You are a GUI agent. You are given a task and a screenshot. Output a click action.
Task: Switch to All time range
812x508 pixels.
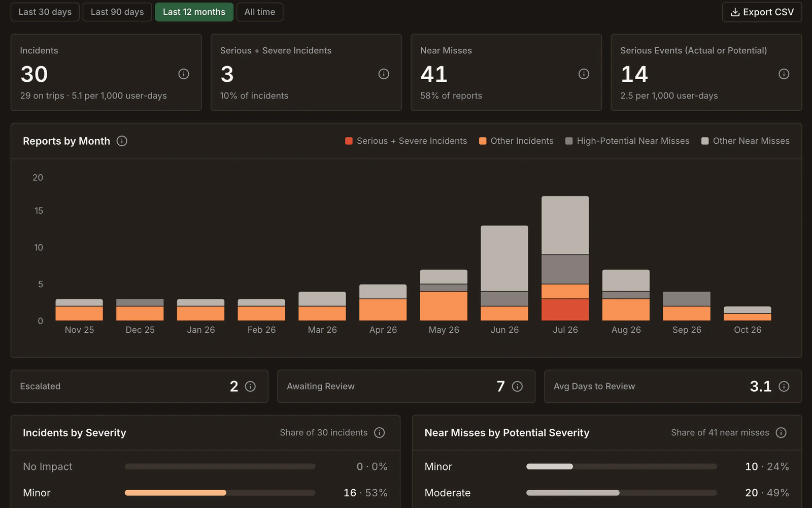(x=260, y=12)
